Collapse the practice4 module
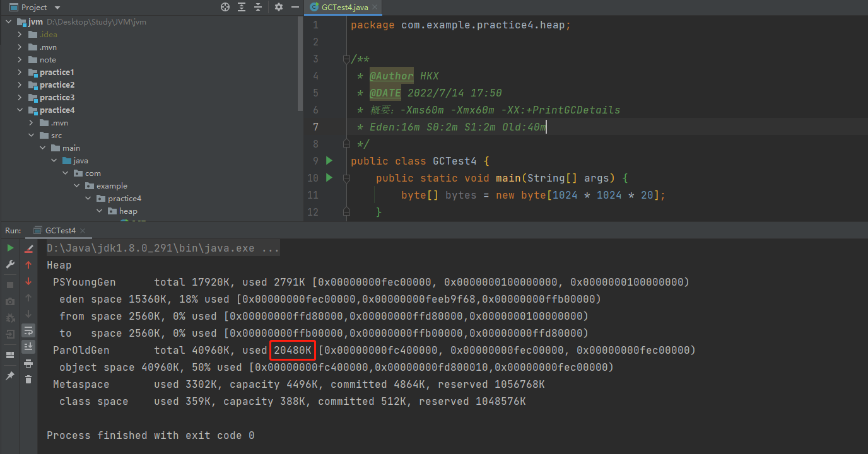The image size is (868, 454). pos(20,110)
